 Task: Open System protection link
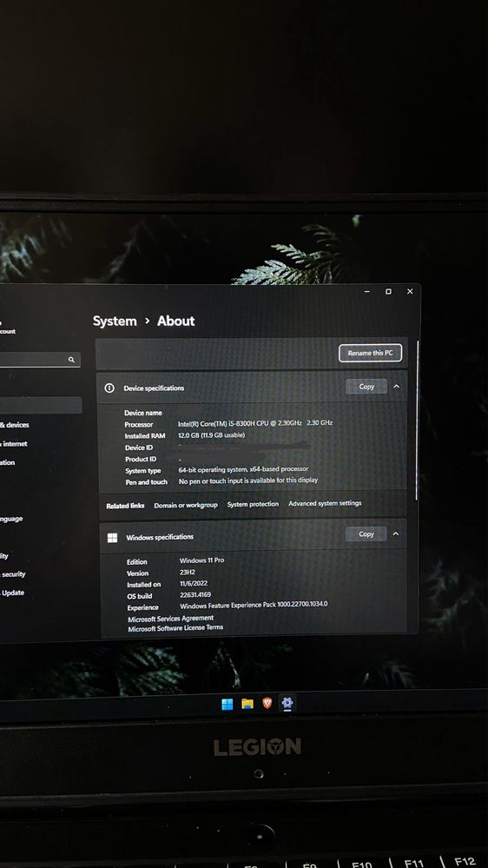click(x=253, y=504)
